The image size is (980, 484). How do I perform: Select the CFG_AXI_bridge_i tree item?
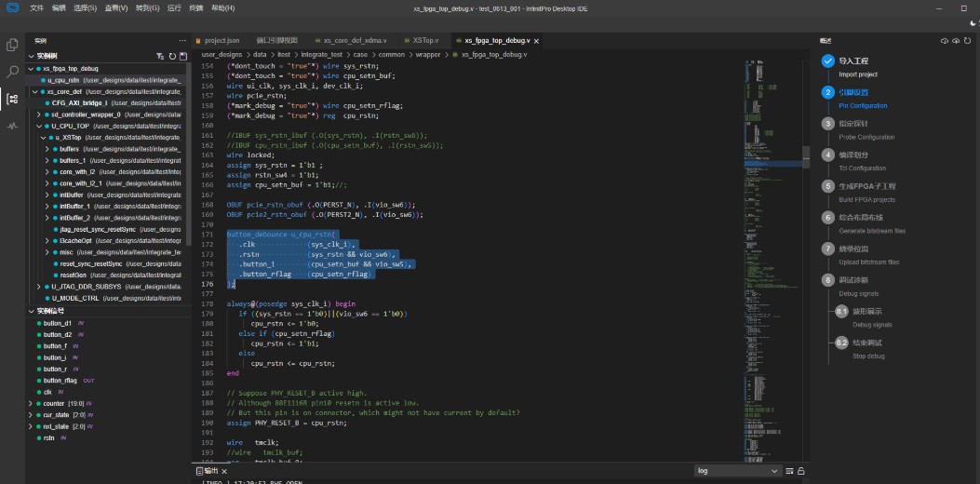click(106, 103)
